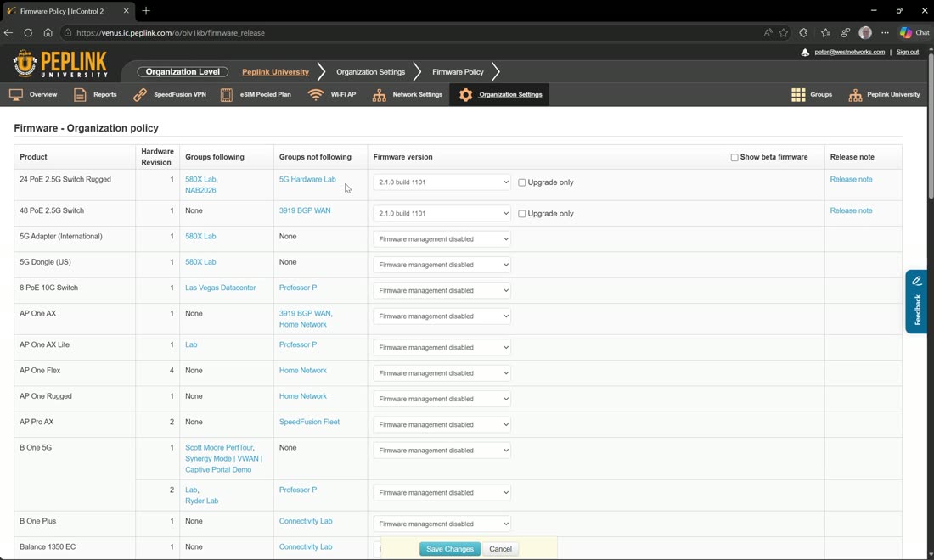934x560 pixels.
Task: Open the Wi-Fi AP signal icon
Action: [316, 95]
